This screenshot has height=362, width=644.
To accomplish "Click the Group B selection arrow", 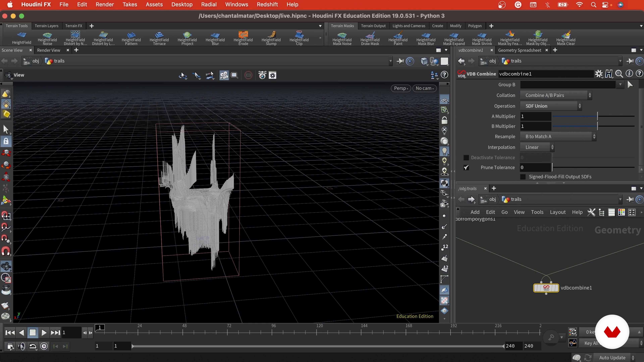I will pos(630,85).
